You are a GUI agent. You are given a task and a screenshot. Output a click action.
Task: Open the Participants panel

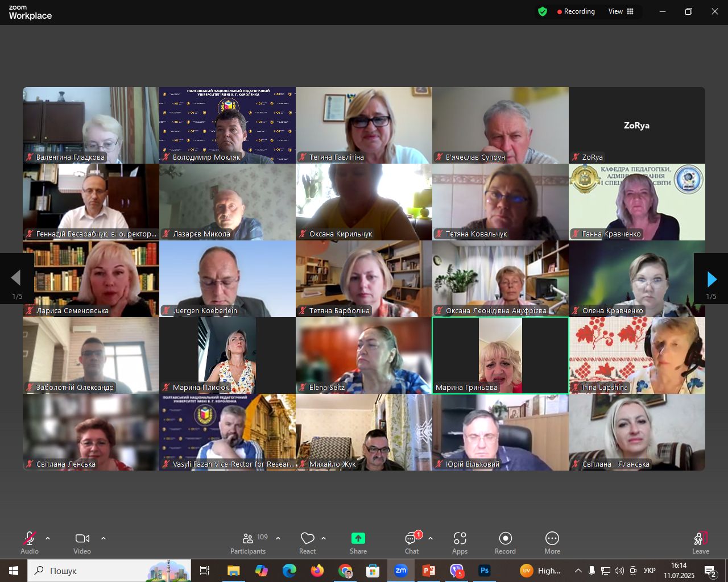[248, 543]
